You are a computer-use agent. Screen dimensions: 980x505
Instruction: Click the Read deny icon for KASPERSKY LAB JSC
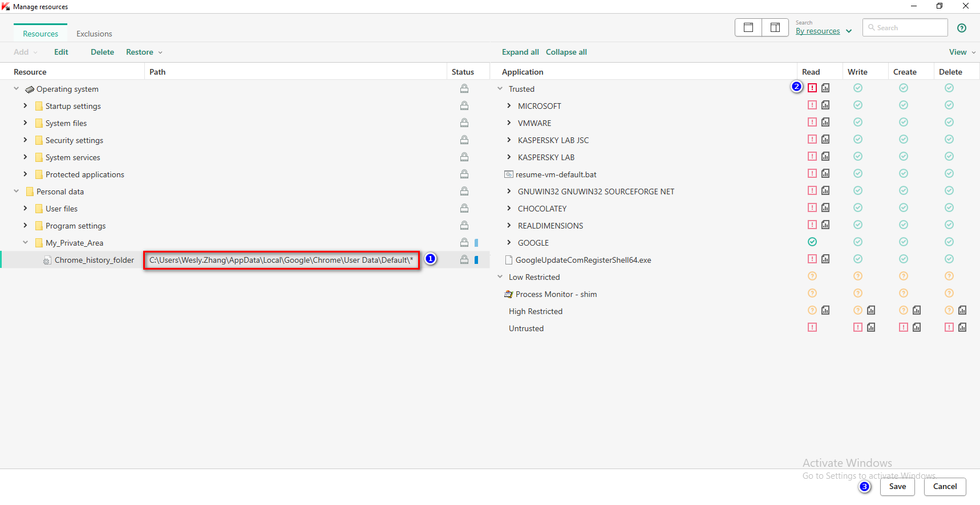click(x=812, y=139)
